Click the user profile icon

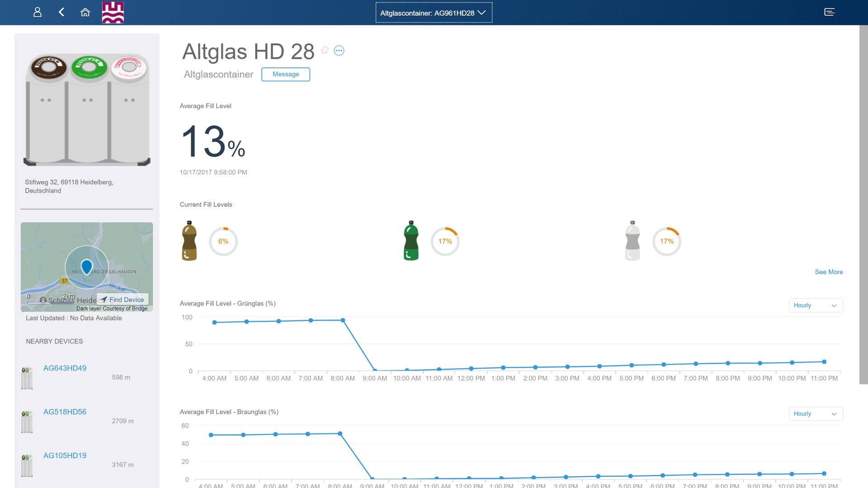pos(38,12)
